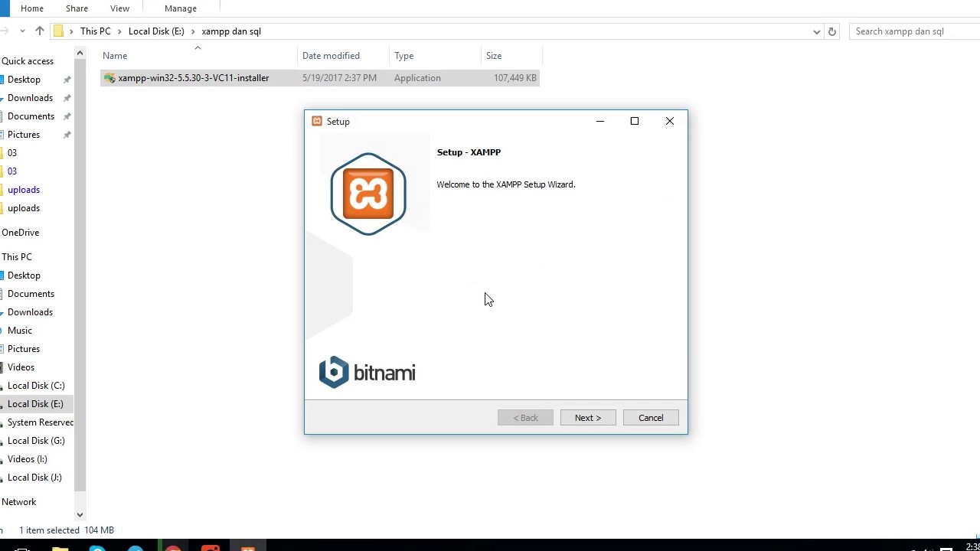The width and height of the screenshot is (980, 551).
Task: Open Videos under This PC
Action: [x=21, y=367]
